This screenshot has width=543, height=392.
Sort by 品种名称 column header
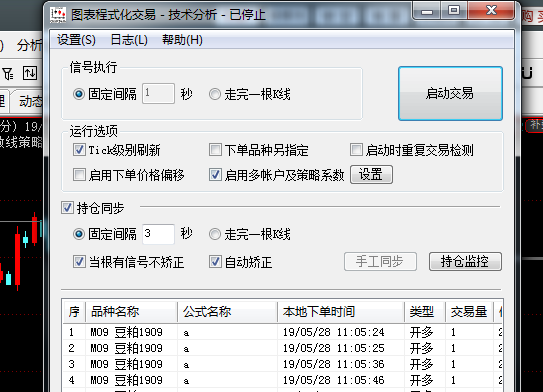(132, 312)
